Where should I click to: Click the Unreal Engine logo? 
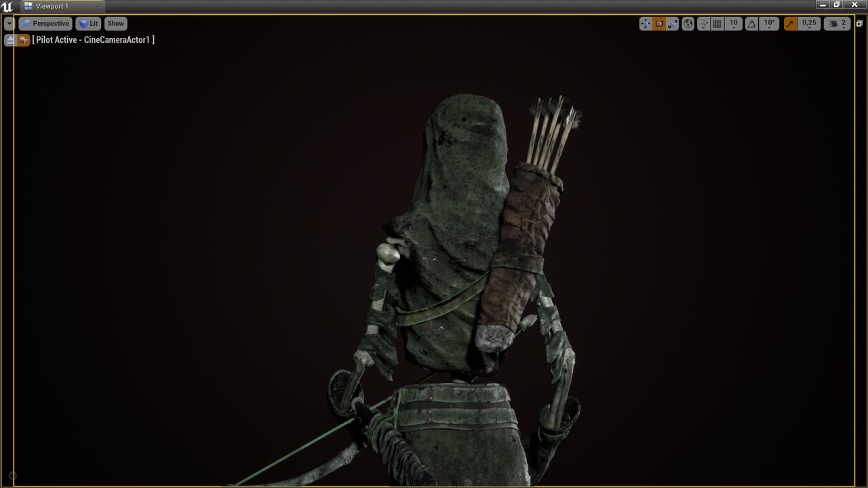click(7, 6)
